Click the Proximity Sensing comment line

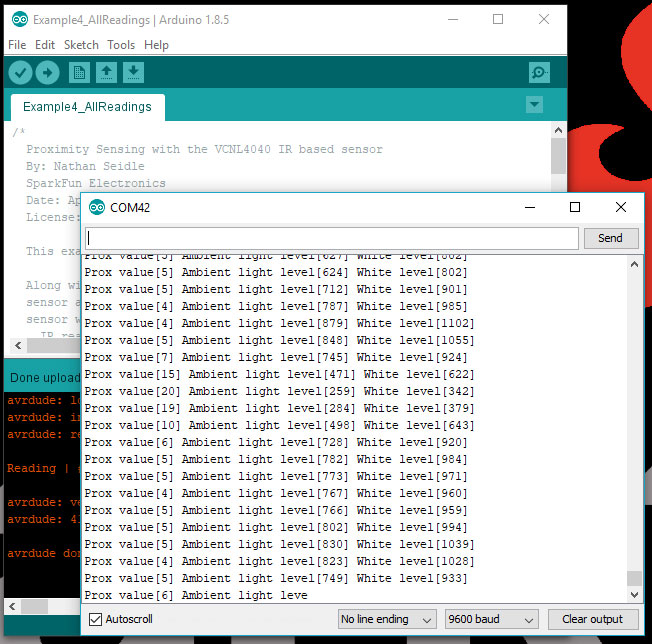click(x=204, y=149)
